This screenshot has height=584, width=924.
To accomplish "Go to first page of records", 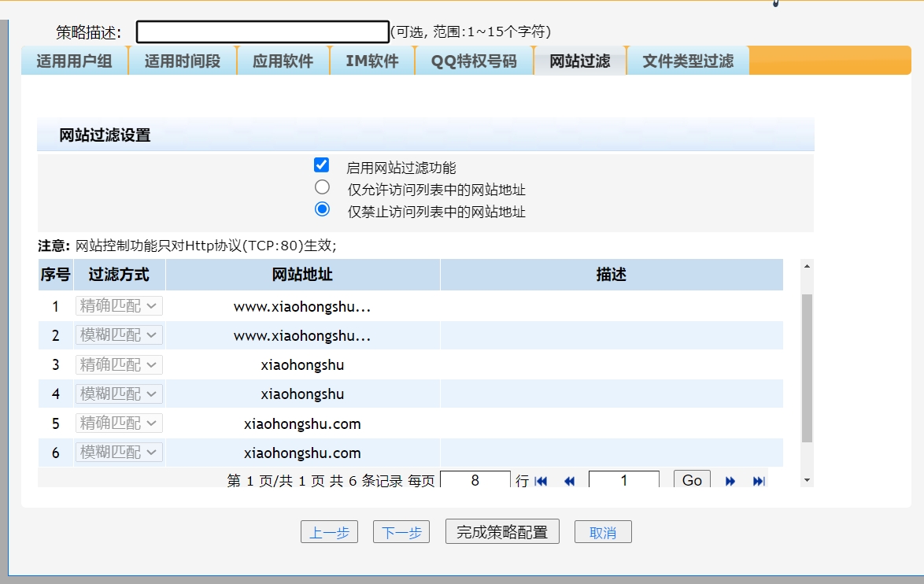I will coord(541,481).
